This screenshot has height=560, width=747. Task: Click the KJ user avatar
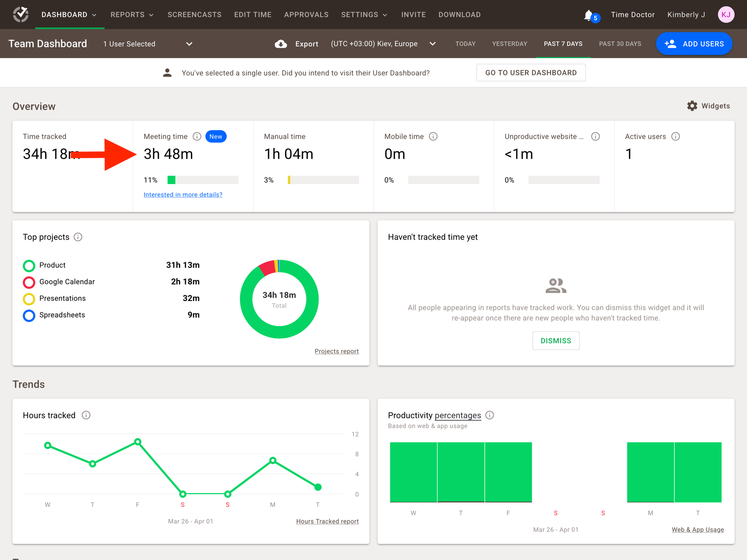726,15
